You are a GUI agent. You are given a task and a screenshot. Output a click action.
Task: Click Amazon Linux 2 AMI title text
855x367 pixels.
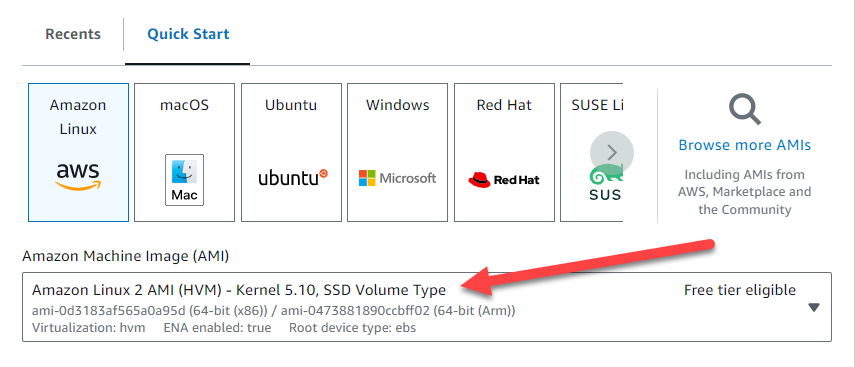pos(239,290)
